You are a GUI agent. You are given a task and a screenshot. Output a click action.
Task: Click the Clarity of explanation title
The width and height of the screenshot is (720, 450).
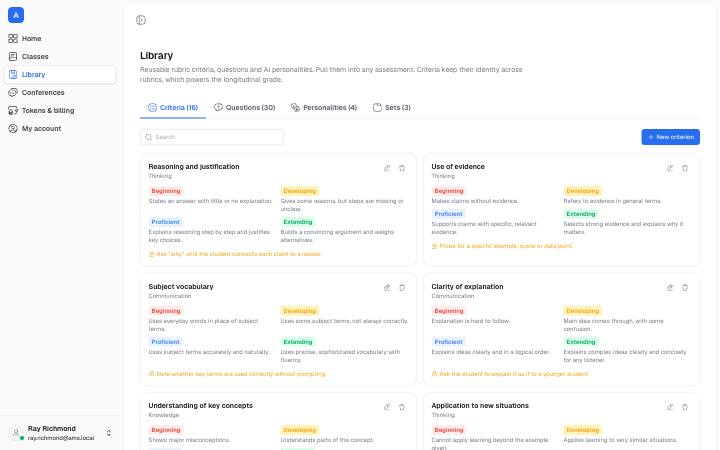pyautogui.click(x=467, y=287)
